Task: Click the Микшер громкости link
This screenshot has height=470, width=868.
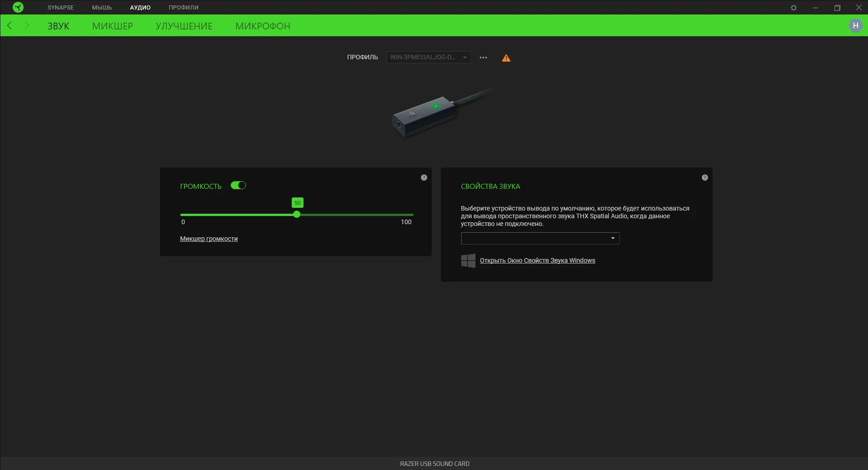Action: (209, 239)
